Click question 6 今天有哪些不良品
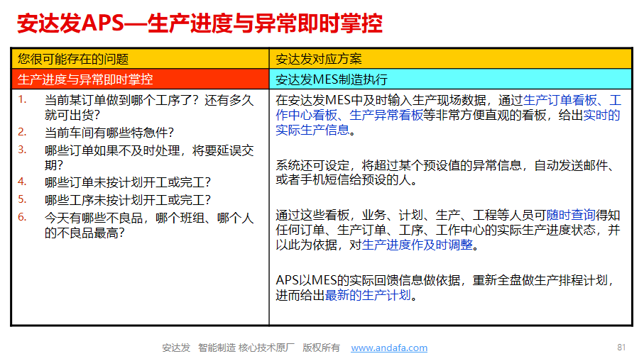This screenshot has width=644, height=361. (148, 226)
